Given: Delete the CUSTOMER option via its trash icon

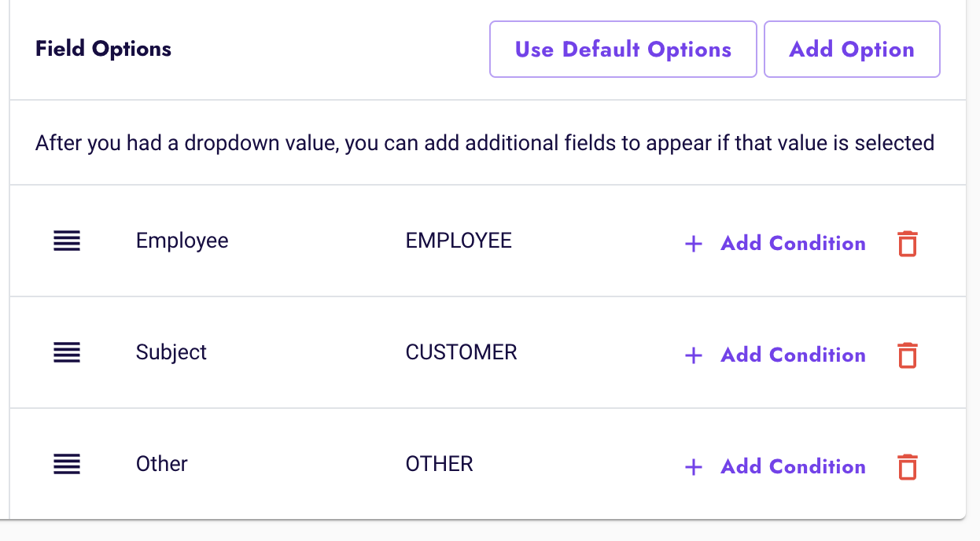Looking at the screenshot, I should (x=908, y=355).
